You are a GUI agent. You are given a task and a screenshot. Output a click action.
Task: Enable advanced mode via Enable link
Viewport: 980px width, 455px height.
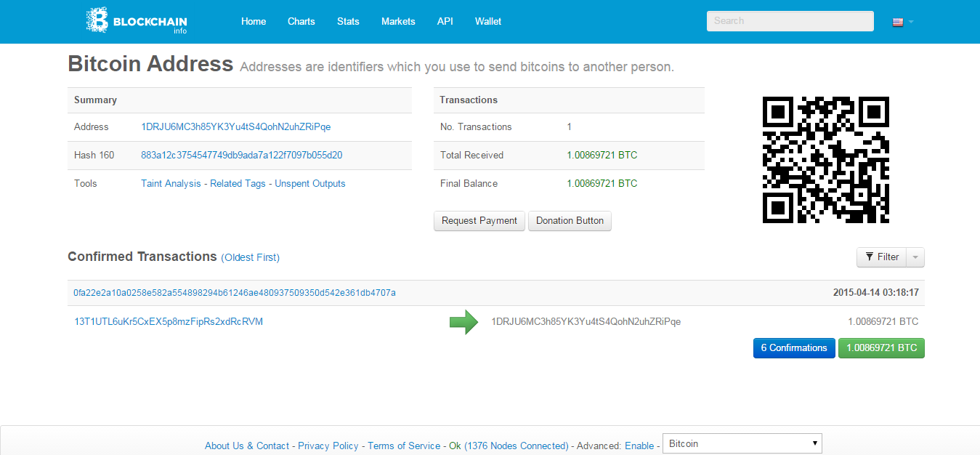(x=639, y=446)
